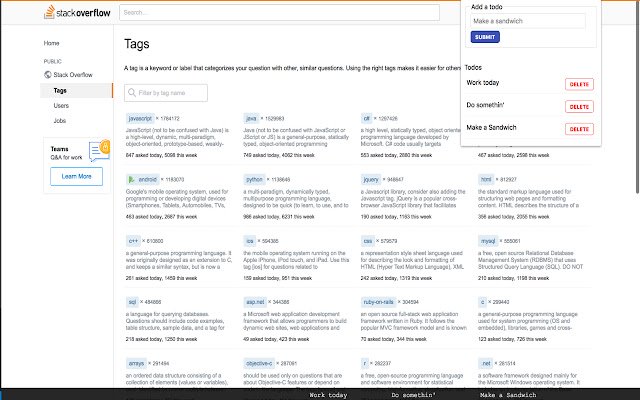Open the css tag
This screenshot has width=640, height=400.
[x=367, y=241]
